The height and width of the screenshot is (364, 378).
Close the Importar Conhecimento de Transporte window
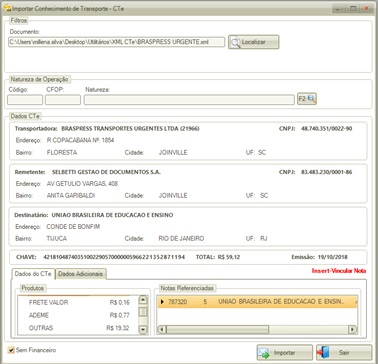pyautogui.click(x=366, y=8)
